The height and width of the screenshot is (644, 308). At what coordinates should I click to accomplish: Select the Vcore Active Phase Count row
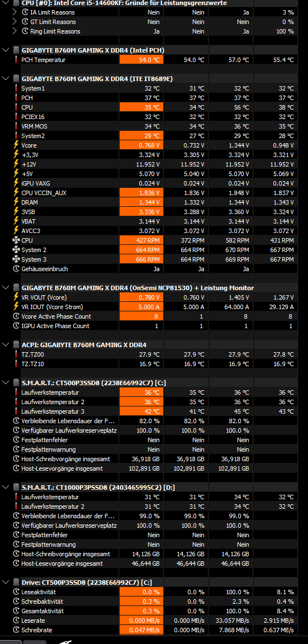pos(154,316)
